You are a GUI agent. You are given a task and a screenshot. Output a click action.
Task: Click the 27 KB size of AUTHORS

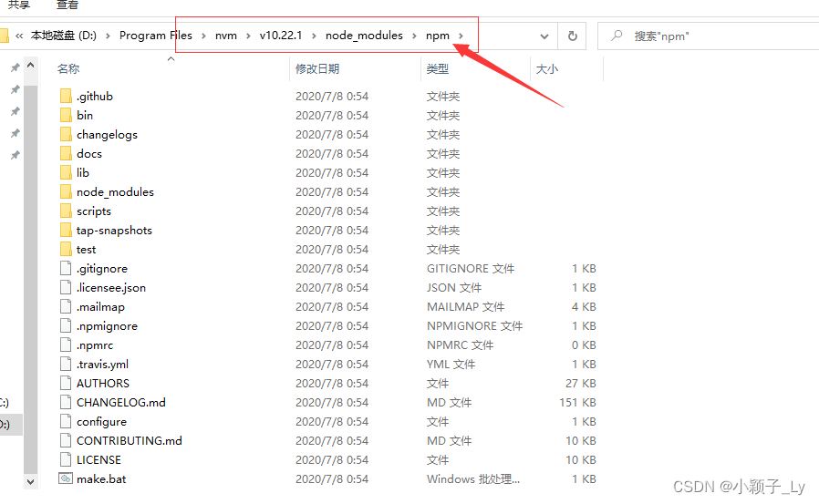point(581,384)
